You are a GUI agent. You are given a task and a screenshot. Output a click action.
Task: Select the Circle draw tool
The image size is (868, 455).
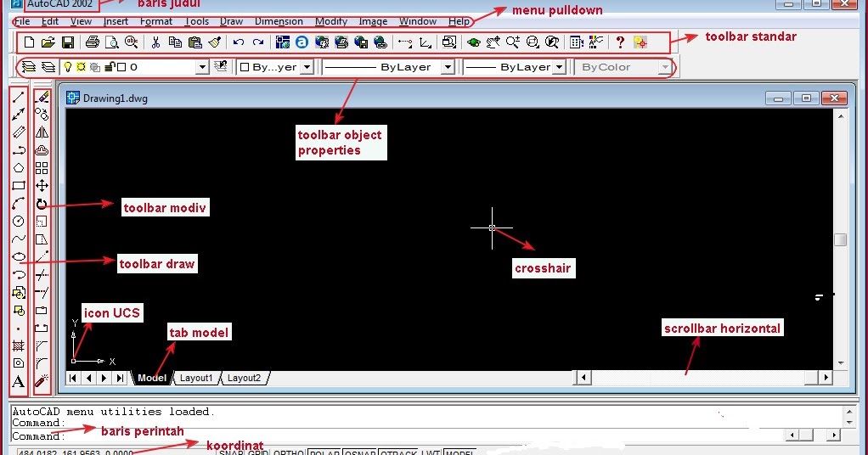tap(19, 222)
